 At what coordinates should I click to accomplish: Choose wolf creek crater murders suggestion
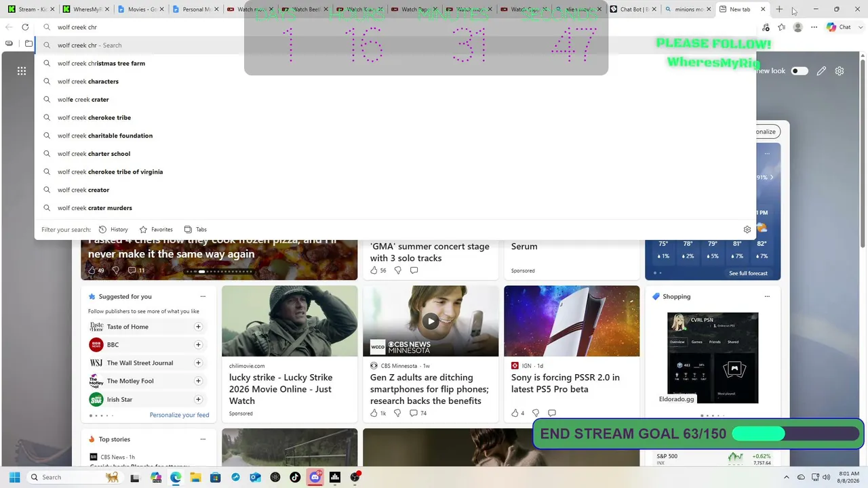click(395, 208)
